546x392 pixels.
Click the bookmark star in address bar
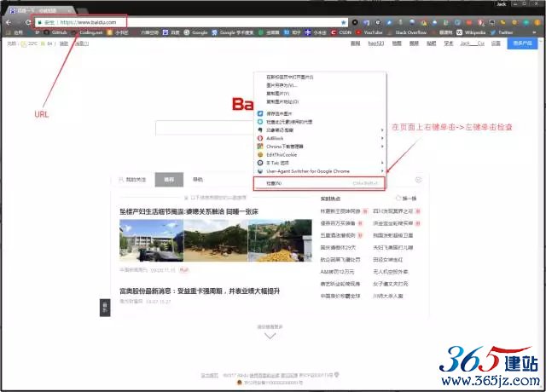click(343, 22)
